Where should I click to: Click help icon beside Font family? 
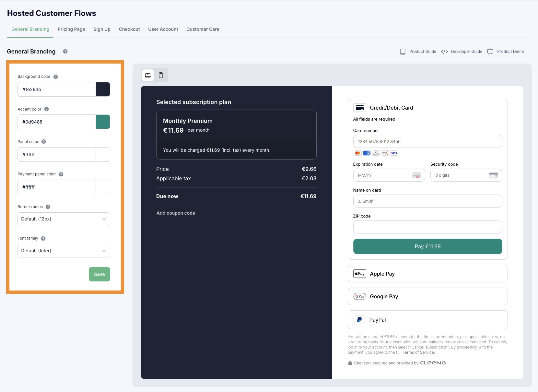coord(43,239)
